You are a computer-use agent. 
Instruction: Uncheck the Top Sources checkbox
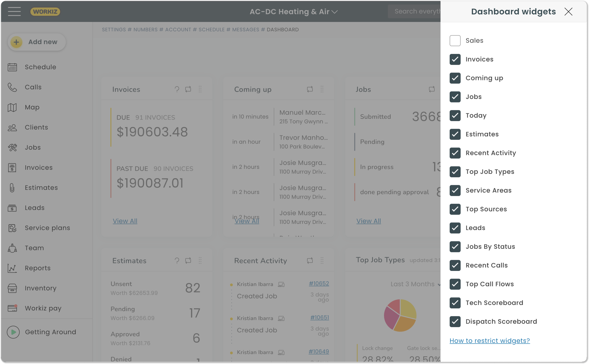[455, 209]
